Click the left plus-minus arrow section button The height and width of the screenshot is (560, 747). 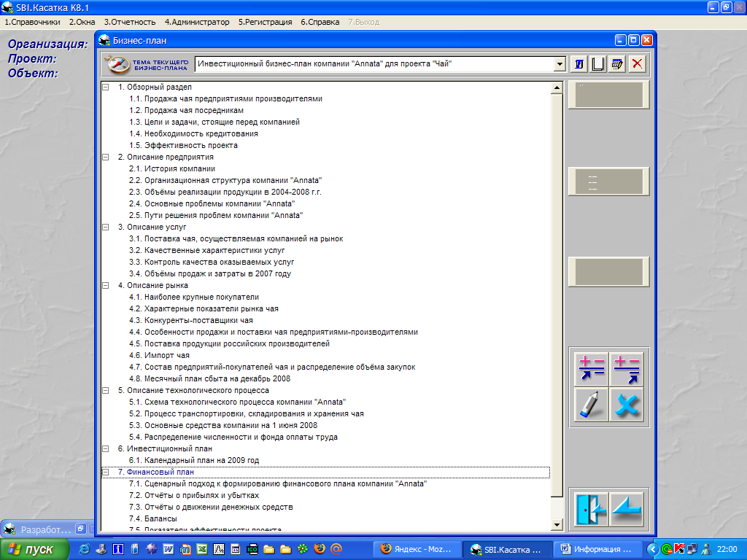pyautogui.click(x=591, y=370)
